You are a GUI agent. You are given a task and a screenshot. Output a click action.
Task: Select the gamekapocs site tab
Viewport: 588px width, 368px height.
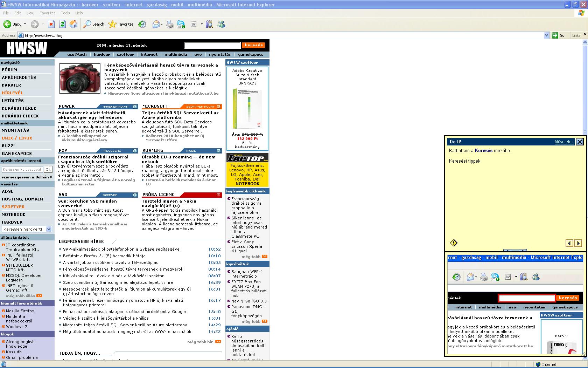point(251,55)
